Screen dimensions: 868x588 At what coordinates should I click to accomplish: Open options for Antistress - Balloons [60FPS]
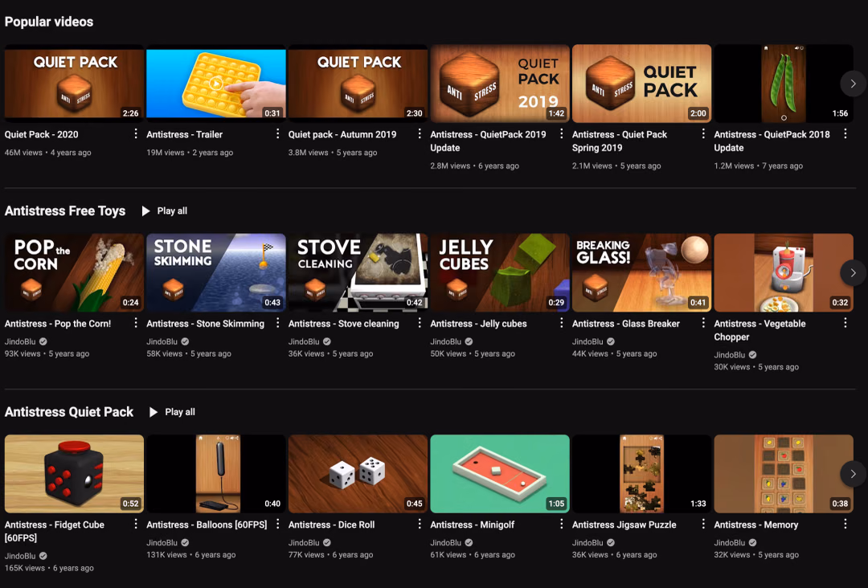277,524
